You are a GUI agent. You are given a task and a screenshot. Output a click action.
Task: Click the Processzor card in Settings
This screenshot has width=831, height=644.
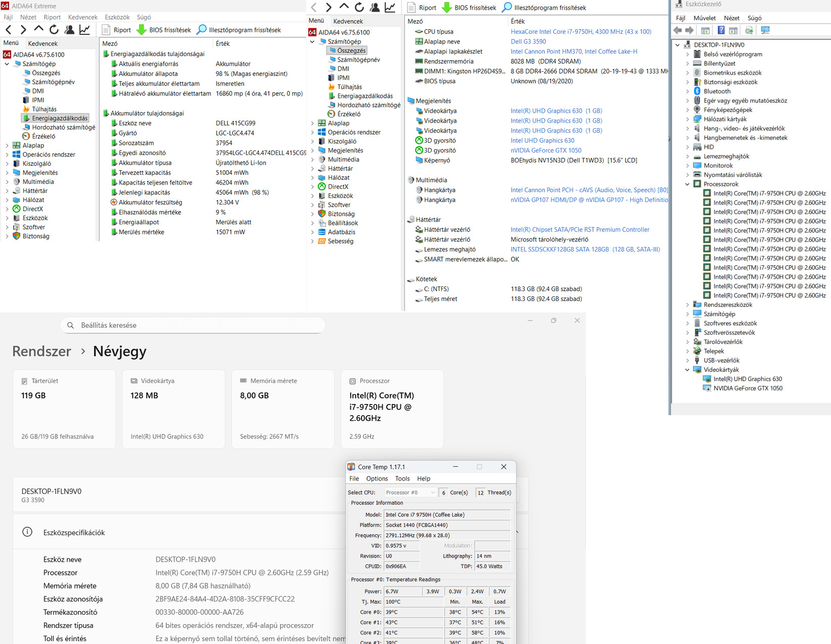tap(392, 409)
